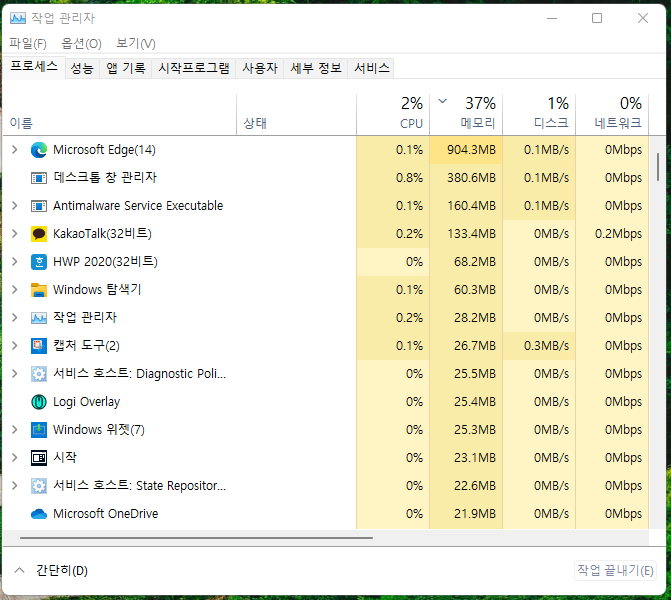Sort by the CPU column header
This screenshot has height=600, width=671.
[x=393, y=114]
